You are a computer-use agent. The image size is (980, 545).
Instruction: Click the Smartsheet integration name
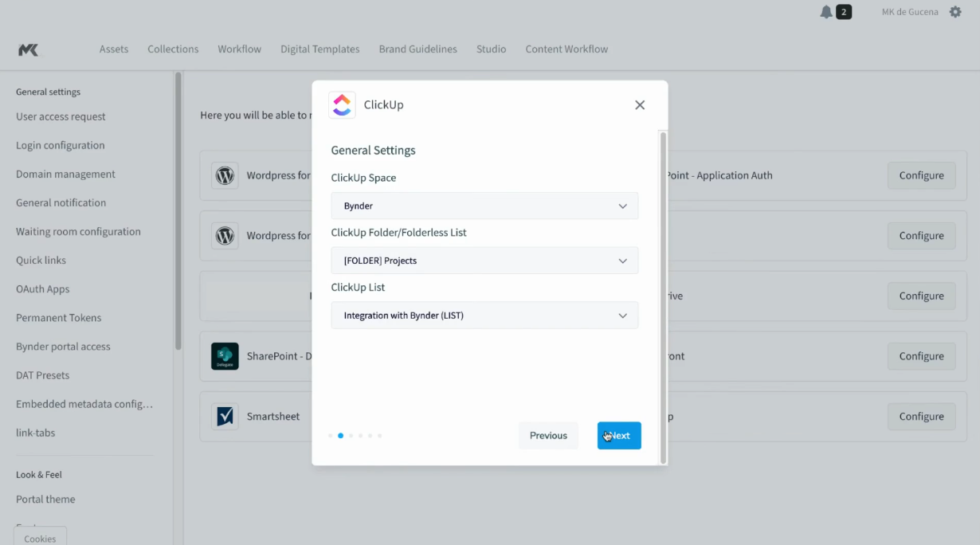click(x=273, y=416)
